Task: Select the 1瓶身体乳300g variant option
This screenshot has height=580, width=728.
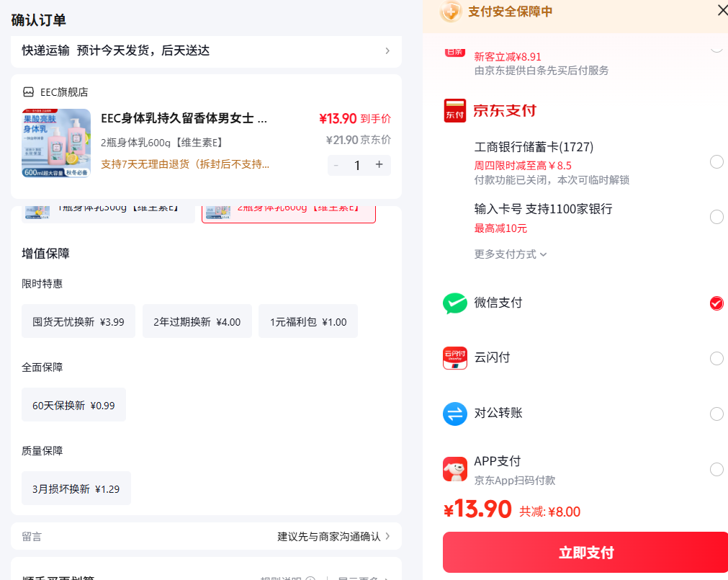Action: pos(108,213)
